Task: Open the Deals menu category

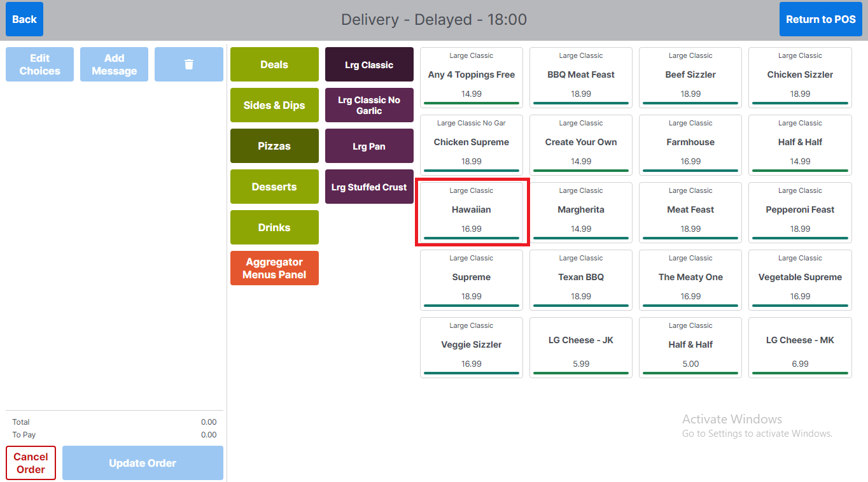Action: [274, 64]
